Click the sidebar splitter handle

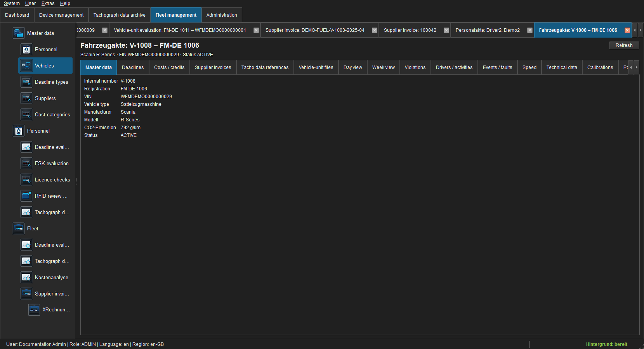coord(76,181)
